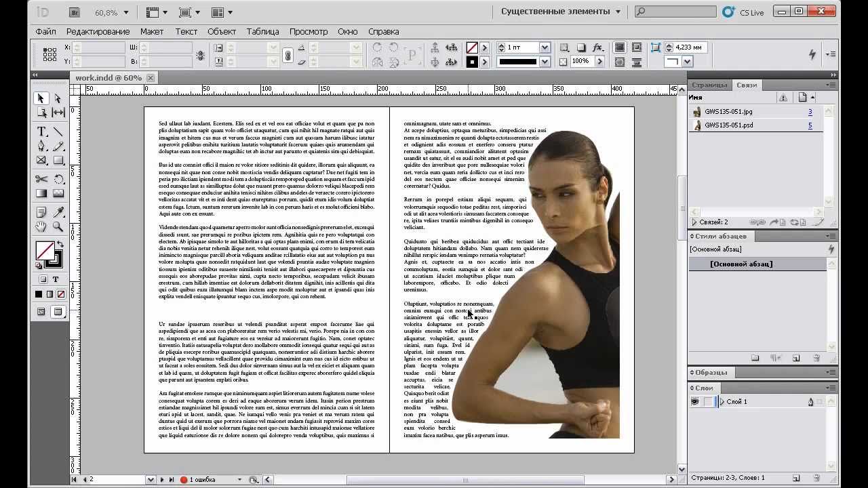The image size is (868, 488).
Task: Click the Apply None swatch in toolbox
Action: (x=61, y=294)
